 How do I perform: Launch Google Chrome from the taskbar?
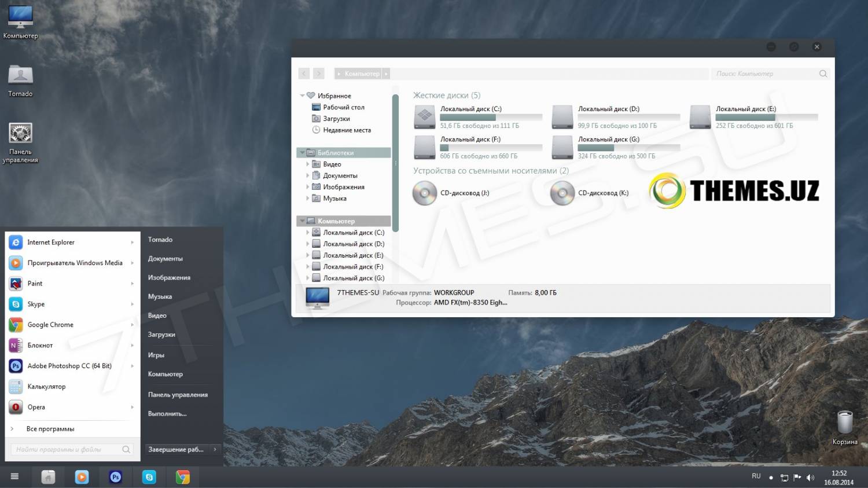[x=183, y=477]
